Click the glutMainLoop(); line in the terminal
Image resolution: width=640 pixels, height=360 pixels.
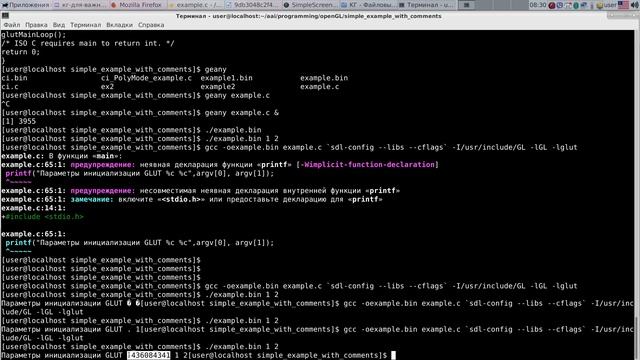(33, 35)
